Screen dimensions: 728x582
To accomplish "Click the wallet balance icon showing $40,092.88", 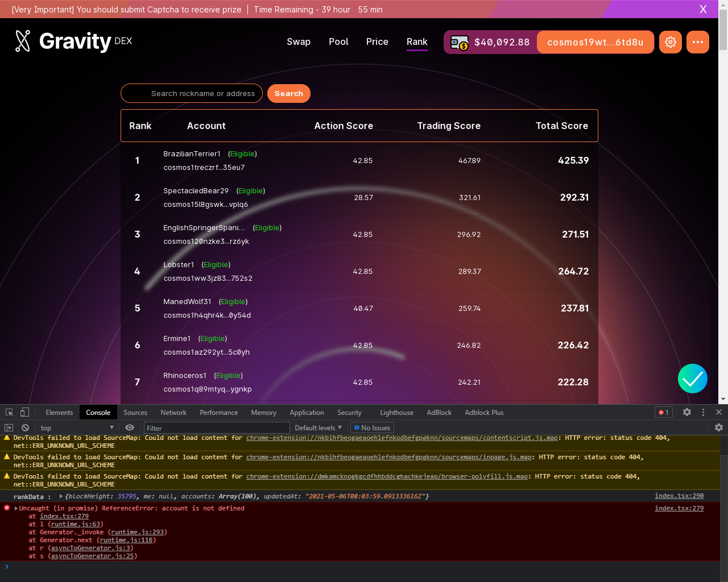I will point(458,41).
